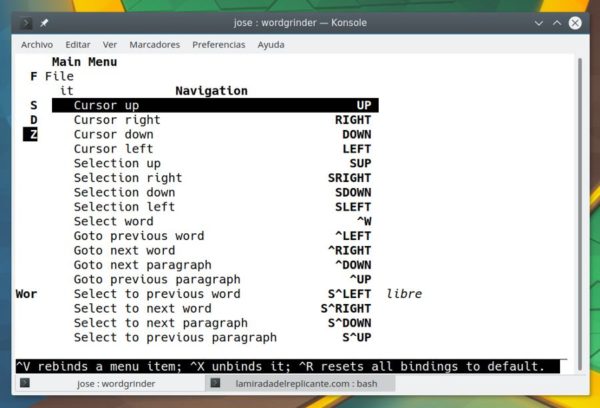Image resolution: width=600 pixels, height=408 pixels.
Task: Click the S shortcut letter in Main Menu
Action: pyautogui.click(x=34, y=105)
